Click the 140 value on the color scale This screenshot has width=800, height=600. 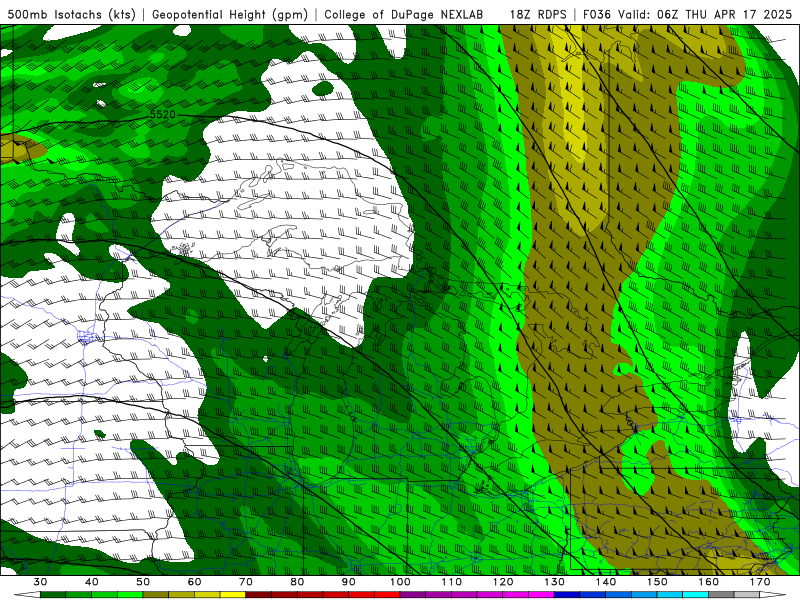tap(606, 582)
